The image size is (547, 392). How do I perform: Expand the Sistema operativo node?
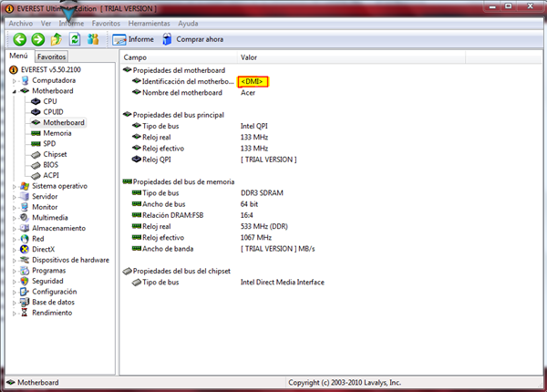(14, 186)
